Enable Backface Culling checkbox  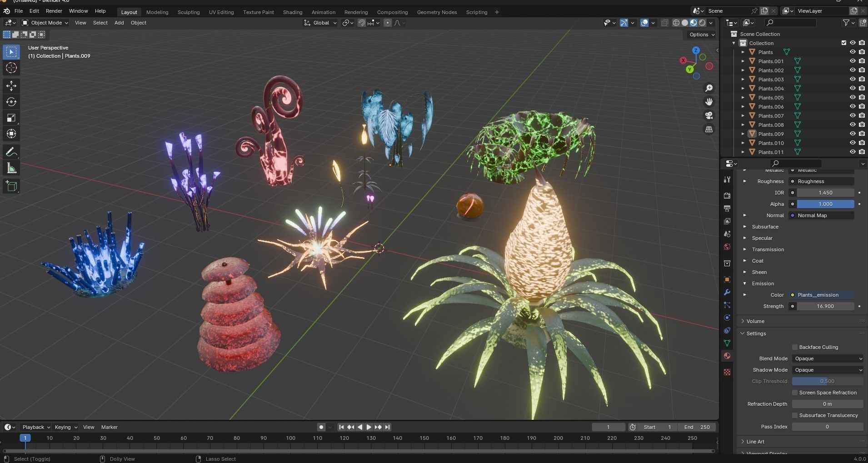(795, 347)
